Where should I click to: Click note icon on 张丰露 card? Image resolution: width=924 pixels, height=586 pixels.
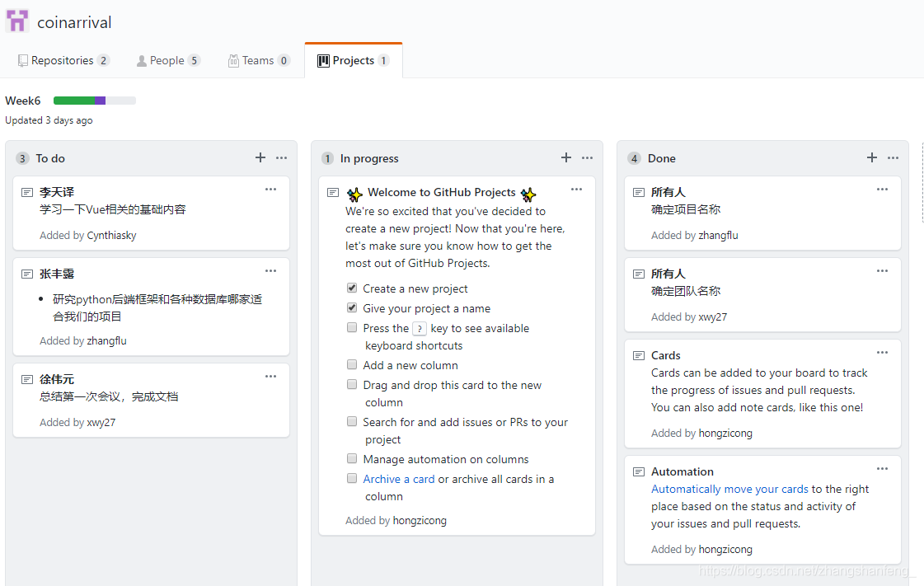pos(27,274)
